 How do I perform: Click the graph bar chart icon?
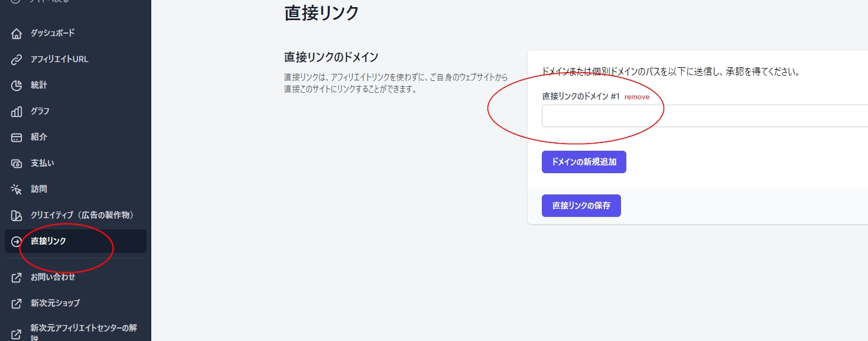tap(17, 111)
